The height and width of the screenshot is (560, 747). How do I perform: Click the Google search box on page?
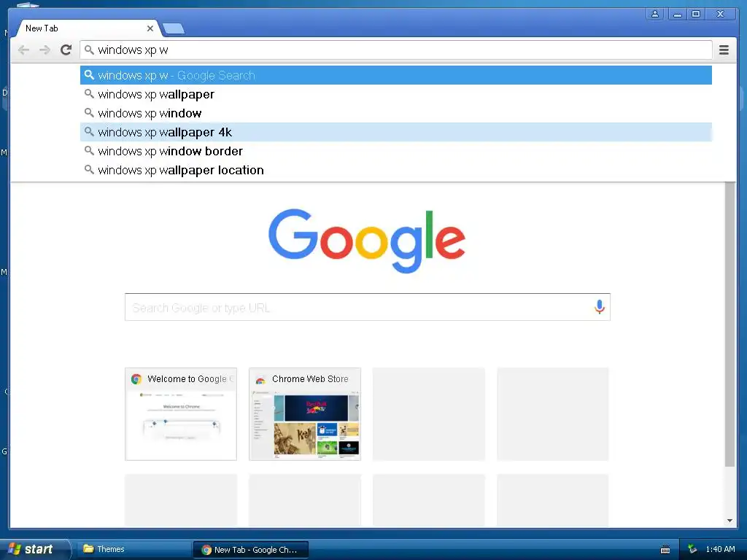[368, 307]
